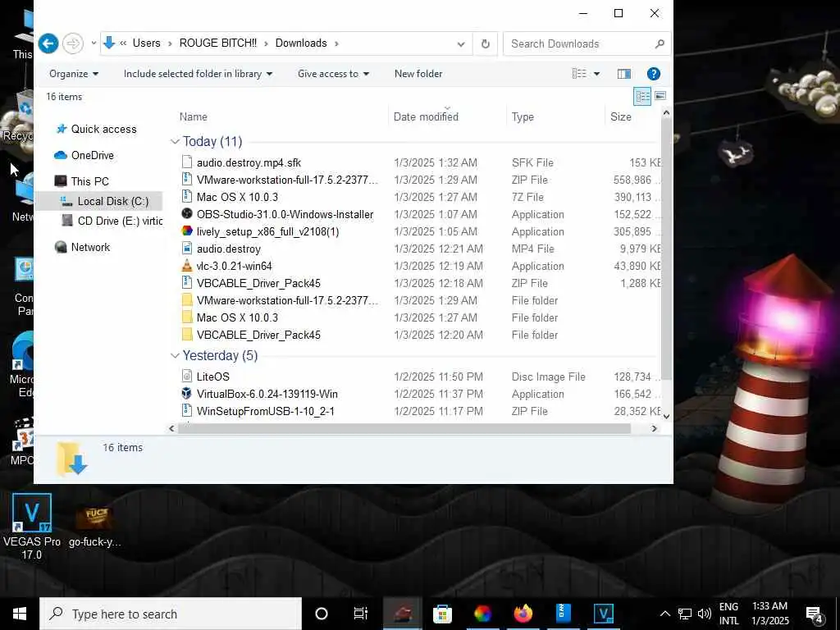The width and height of the screenshot is (840, 630).
Task: Open the Give access to dropdown
Action: point(333,74)
